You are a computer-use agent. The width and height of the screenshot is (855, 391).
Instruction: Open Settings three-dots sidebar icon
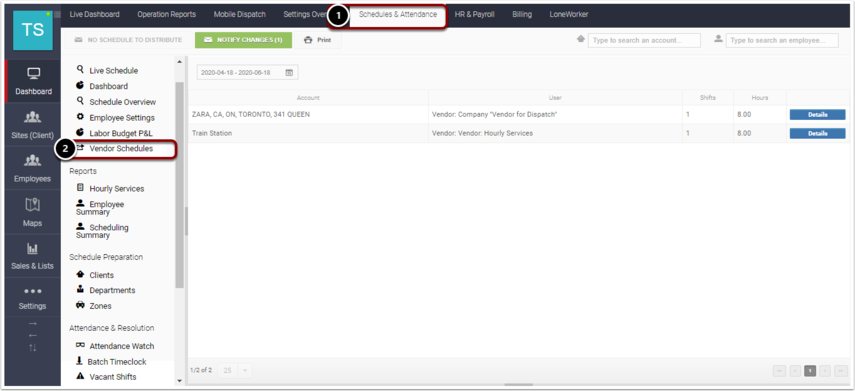coord(33,291)
